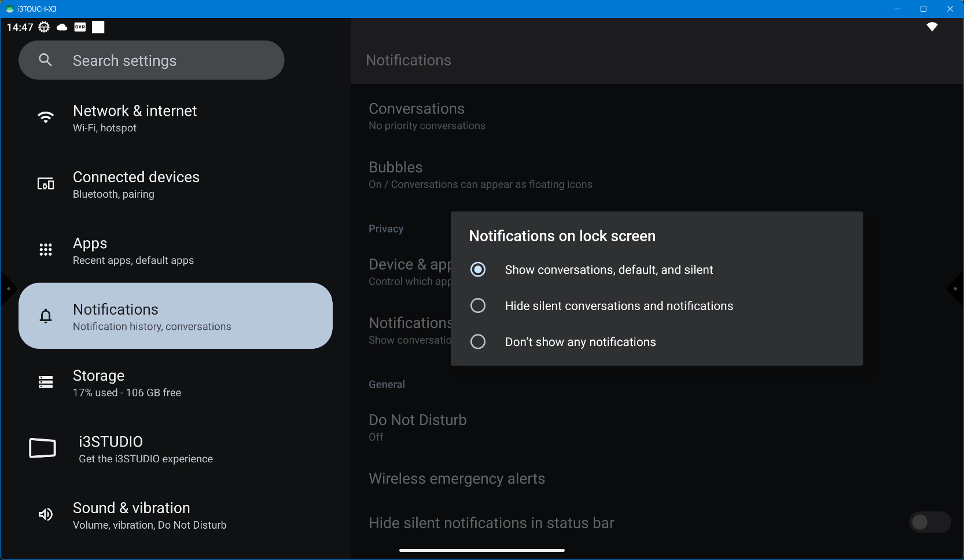This screenshot has width=964, height=560.
Task: Toggle Hide silent notifications in status bar
Action: (929, 522)
